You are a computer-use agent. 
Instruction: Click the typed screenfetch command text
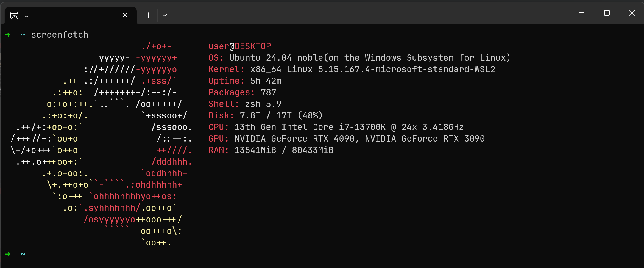tap(60, 35)
